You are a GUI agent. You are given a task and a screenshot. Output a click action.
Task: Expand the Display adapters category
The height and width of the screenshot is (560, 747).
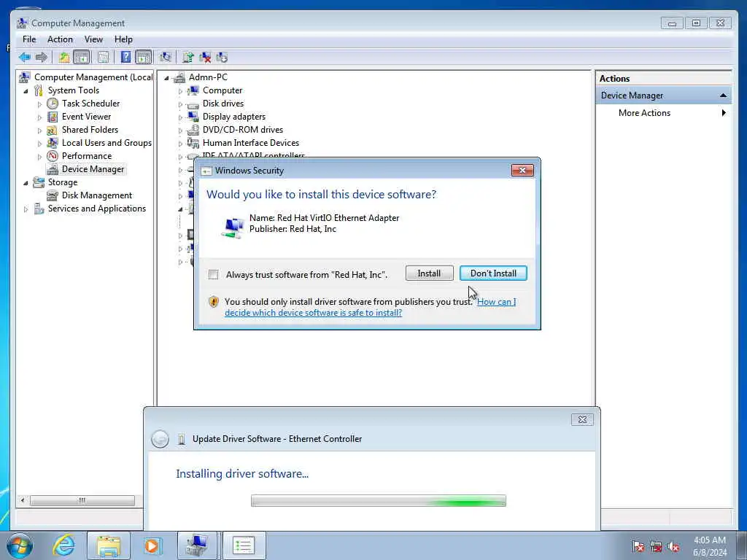pos(180,117)
